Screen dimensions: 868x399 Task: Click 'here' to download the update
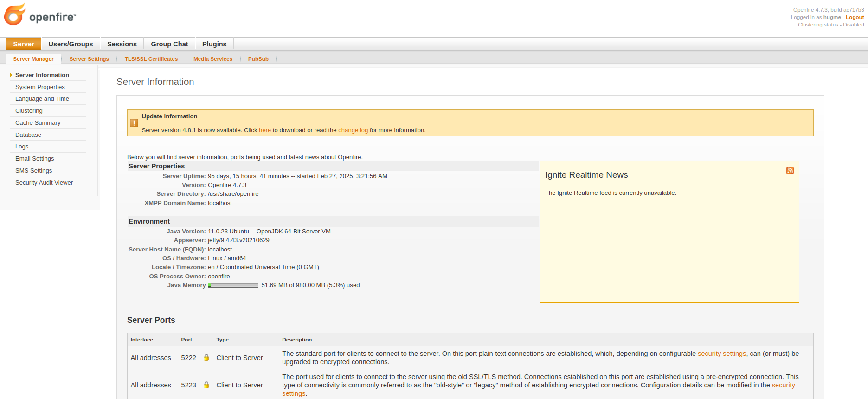(x=264, y=130)
